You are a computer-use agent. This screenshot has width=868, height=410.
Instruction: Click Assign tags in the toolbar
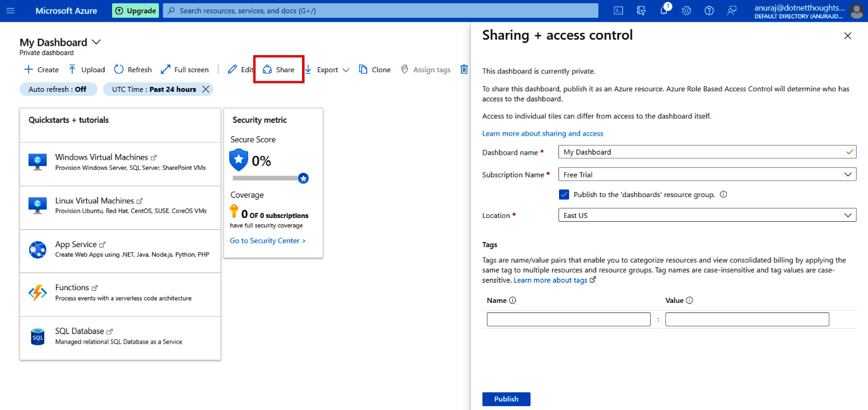tap(425, 70)
